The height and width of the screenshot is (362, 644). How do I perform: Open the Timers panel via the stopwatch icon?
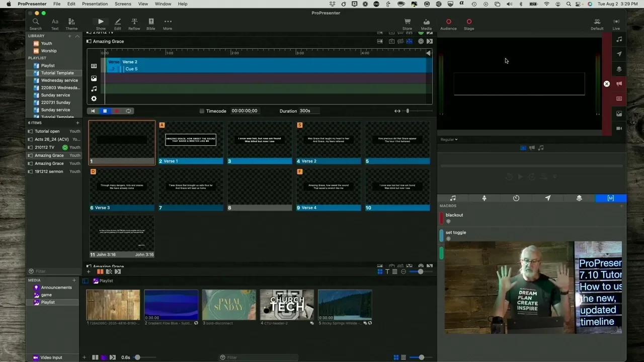point(516,198)
